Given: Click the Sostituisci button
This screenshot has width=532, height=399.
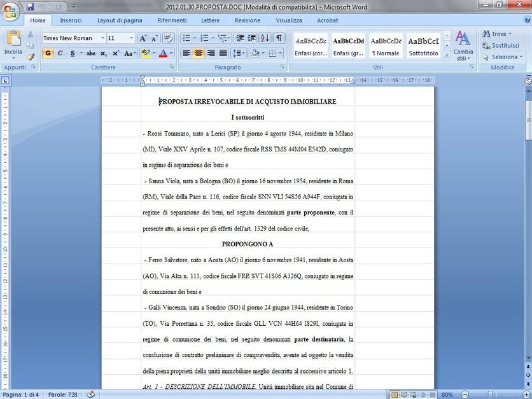Looking at the screenshot, I should click(x=505, y=45).
